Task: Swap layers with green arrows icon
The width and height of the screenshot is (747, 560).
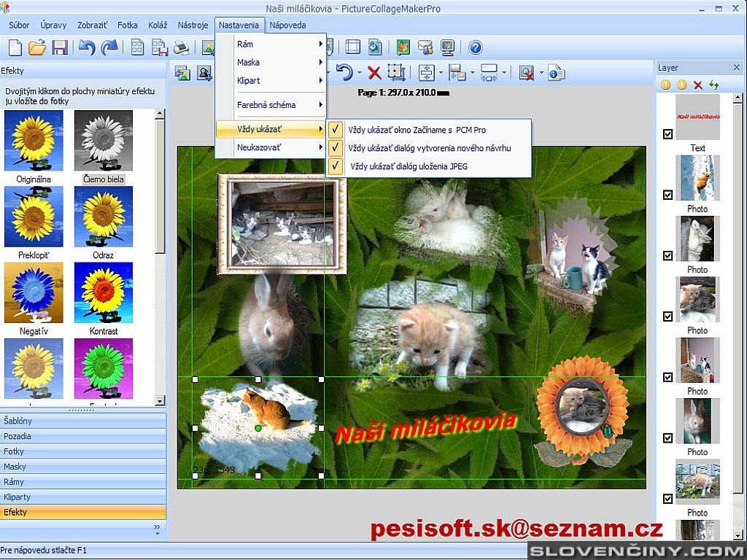Action: [x=713, y=85]
